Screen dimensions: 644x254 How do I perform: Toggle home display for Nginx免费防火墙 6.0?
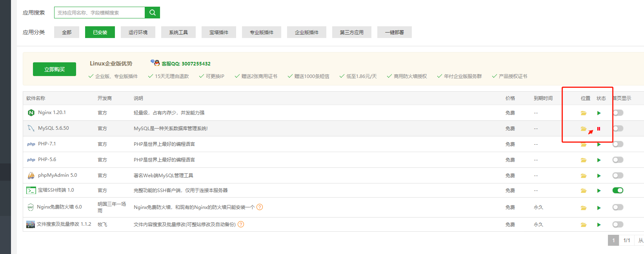coord(618,207)
